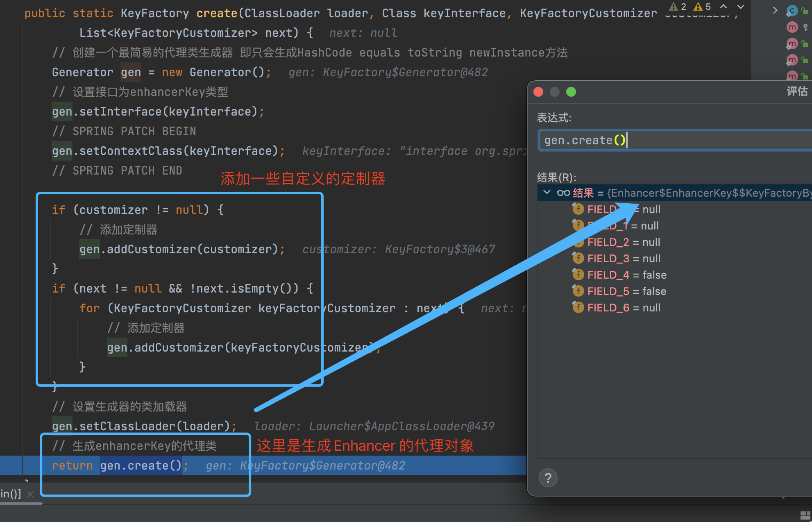This screenshot has height=522, width=812.
Task: Select the result value Enhancer$EnhancerKey$$KeyFactoryBy text
Action: pos(709,193)
